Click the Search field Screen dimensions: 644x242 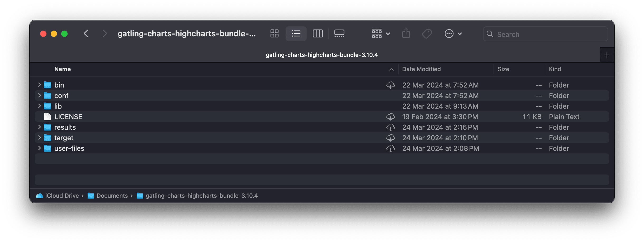click(545, 34)
